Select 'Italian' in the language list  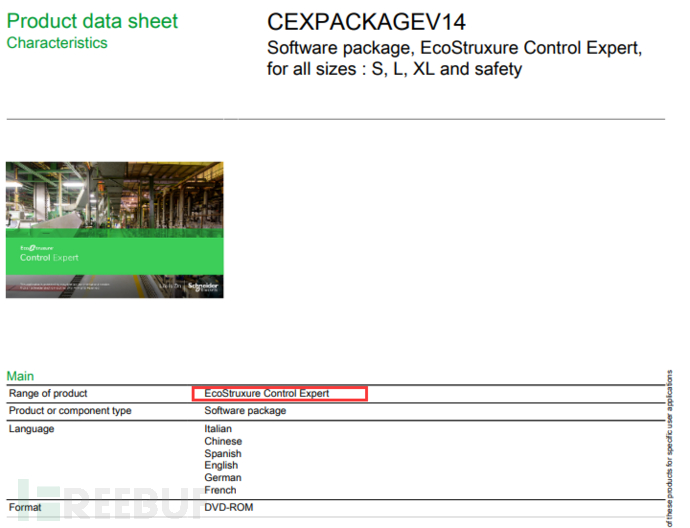point(218,429)
